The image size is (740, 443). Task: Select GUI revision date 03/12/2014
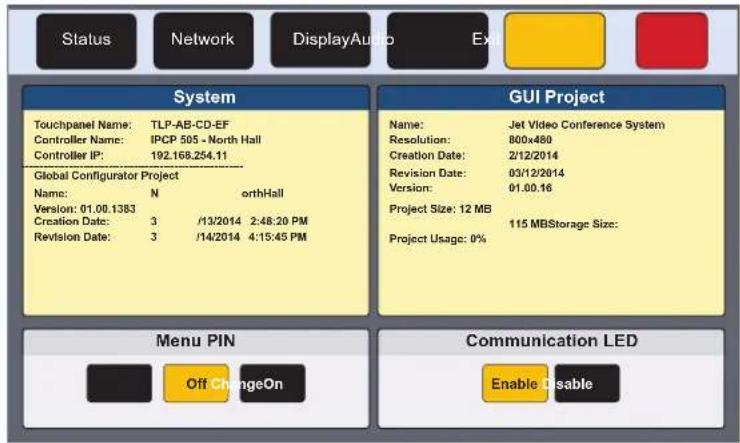[536, 173]
